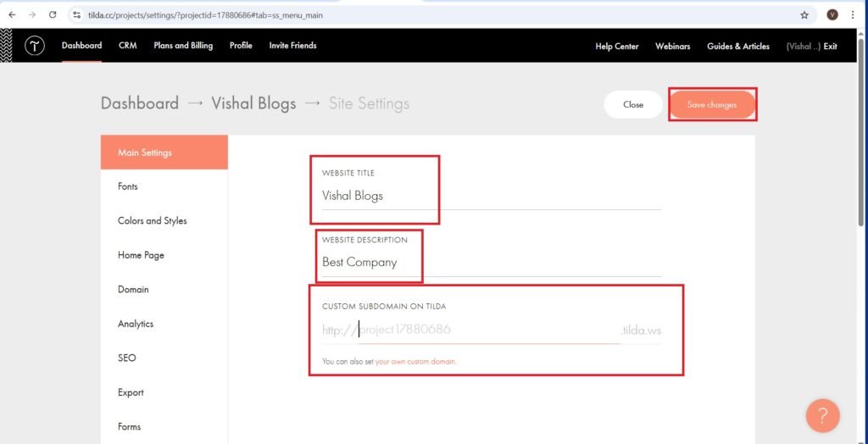Viewport: 868px width, 444px height.
Task: Click the page vertical scrollbar
Action: (861, 132)
